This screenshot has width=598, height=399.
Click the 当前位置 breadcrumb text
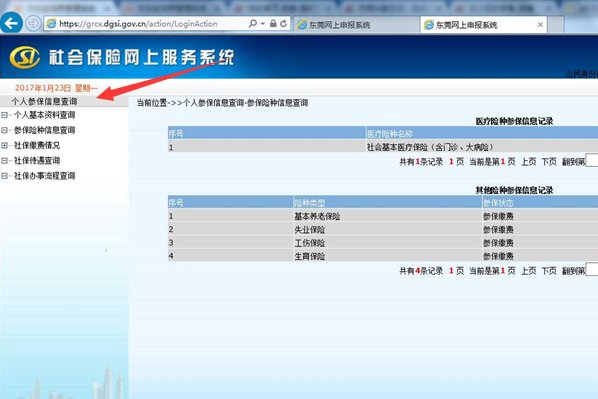(152, 103)
